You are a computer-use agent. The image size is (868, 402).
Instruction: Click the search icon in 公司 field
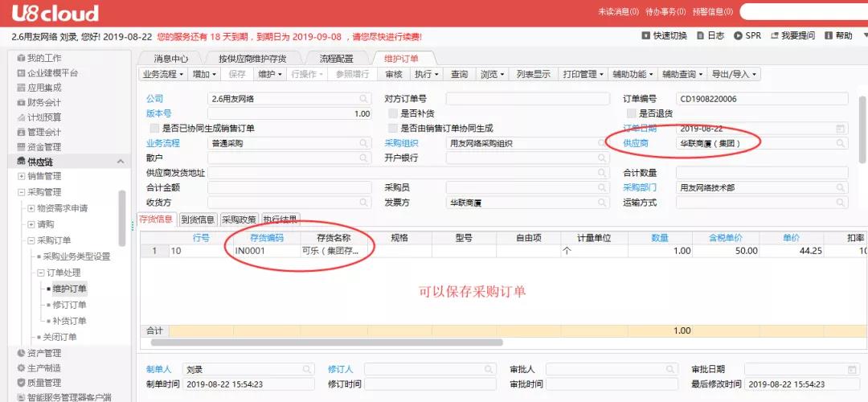coord(363,99)
